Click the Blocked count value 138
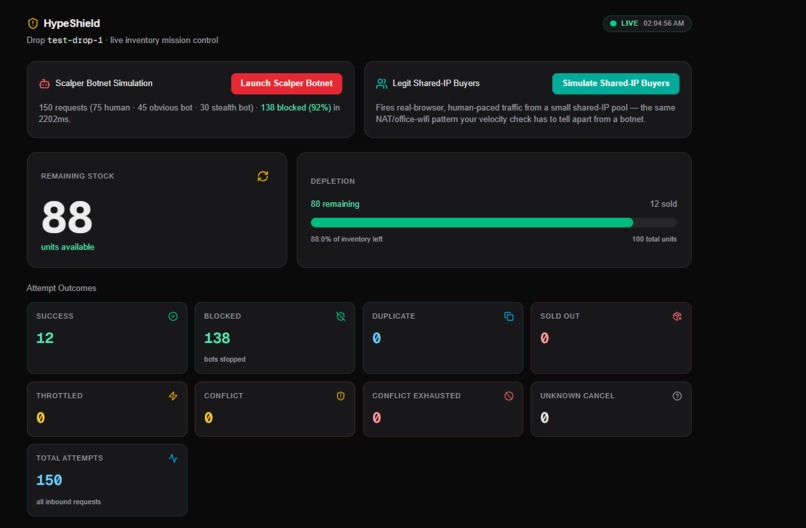 click(217, 338)
